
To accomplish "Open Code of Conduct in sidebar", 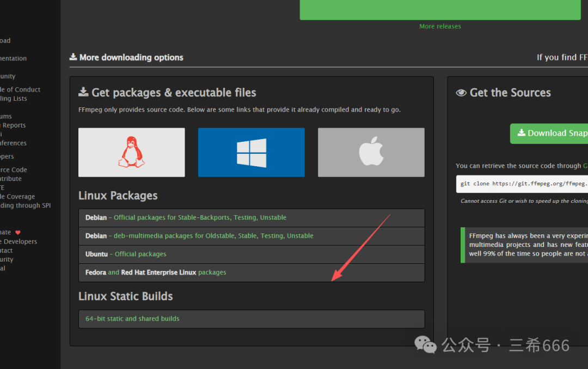I will pyautogui.click(x=21, y=89).
